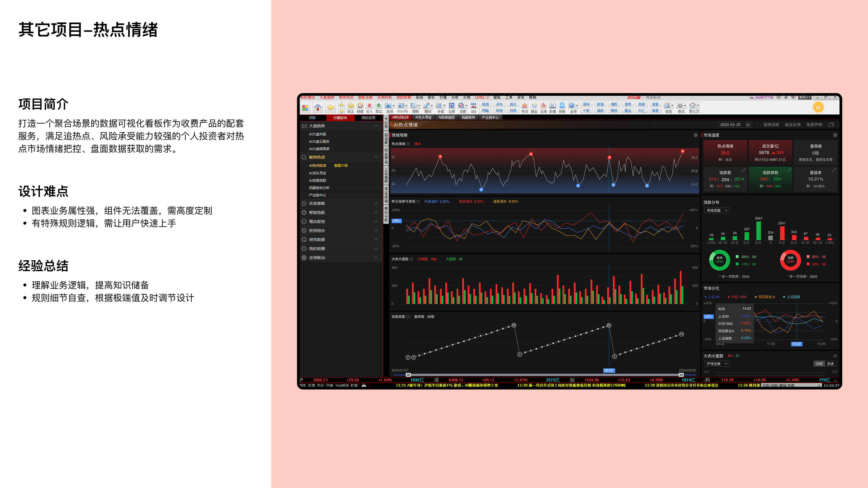Toggle the 上证 50 legend series
The height and width of the screenshot is (488, 868).
point(712,297)
